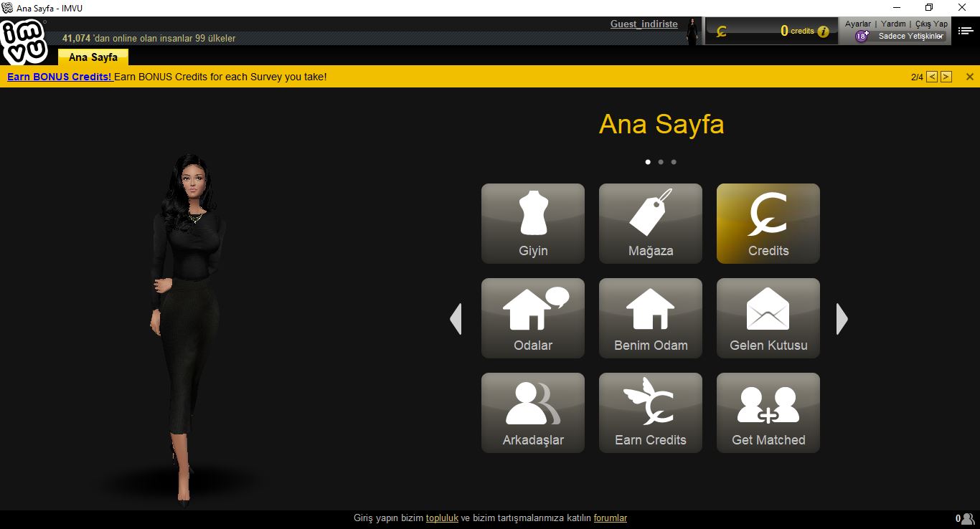This screenshot has height=529, width=980.
Task: Click the small avatar portrait in header
Action: (692, 32)
